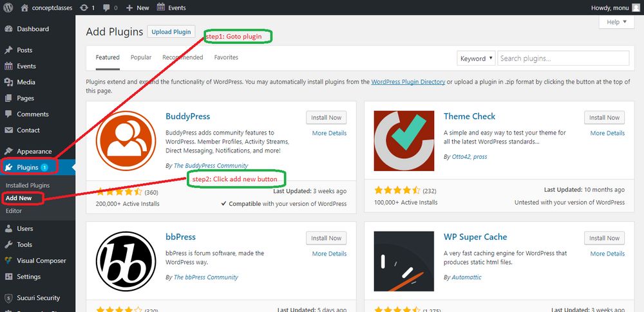Open More Details for WP Super Cache
Screen dimensions: 644x312
tap(607, 253)
